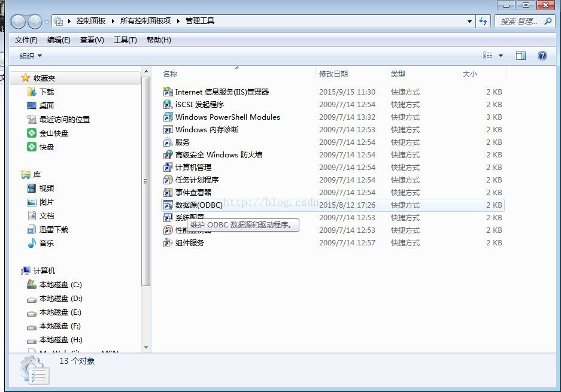Open 下载 in favorites
561x392 pixels.
coord(41,92)
